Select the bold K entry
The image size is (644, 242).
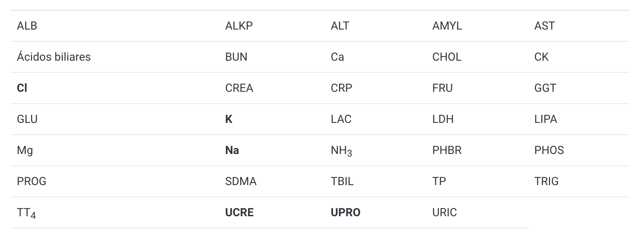tap(228, 119)
